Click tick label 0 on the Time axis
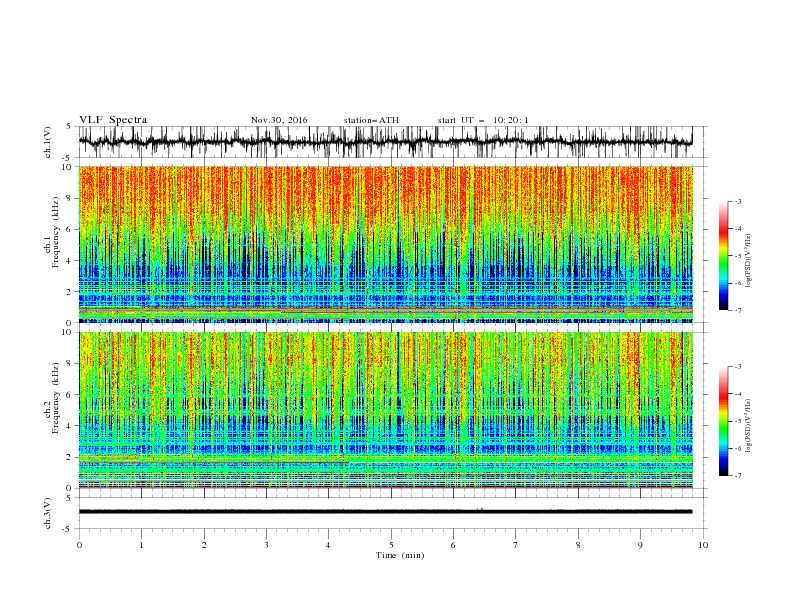The height and width of the screenshot is (612, 792). [x=79, y=545]
